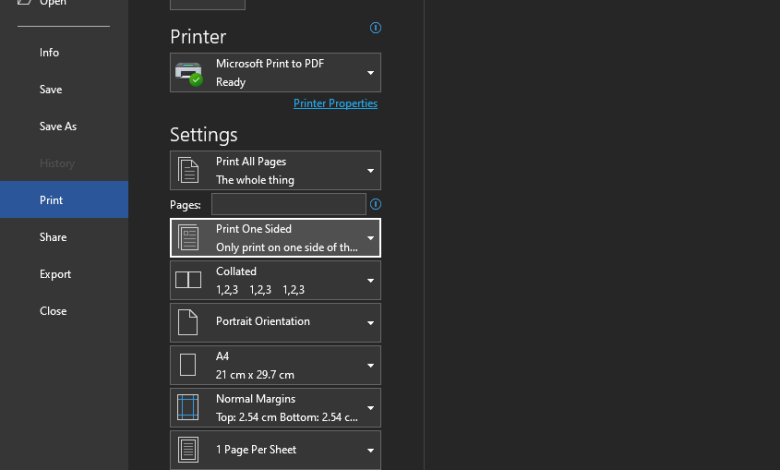Click the A4 paper size icon

tap(188, 365)
